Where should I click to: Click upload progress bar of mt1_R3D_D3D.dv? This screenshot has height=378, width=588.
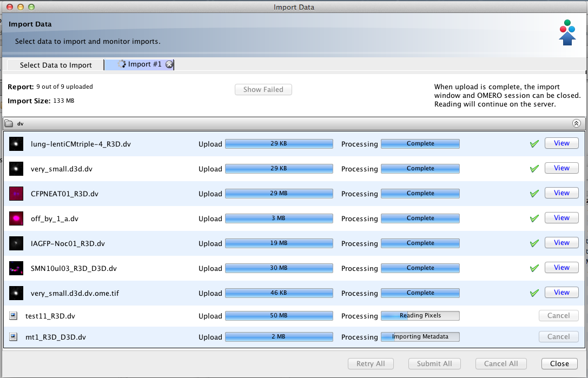tap(279, 337)
